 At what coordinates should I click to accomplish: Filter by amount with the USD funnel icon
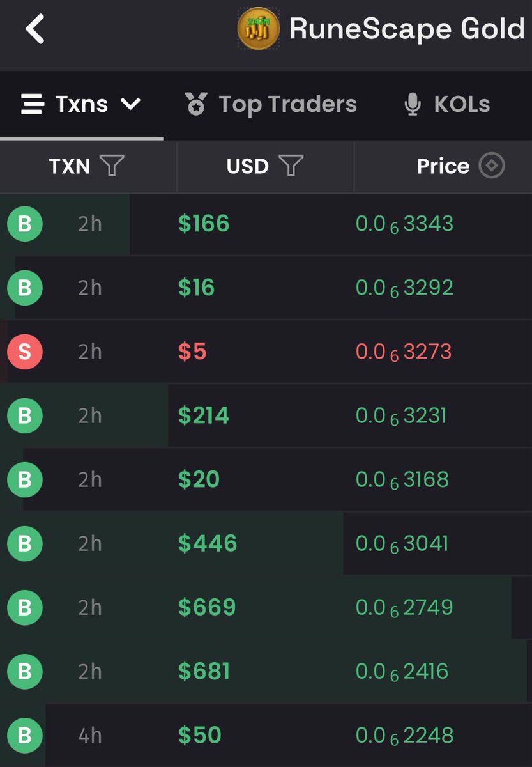(291, 166)
